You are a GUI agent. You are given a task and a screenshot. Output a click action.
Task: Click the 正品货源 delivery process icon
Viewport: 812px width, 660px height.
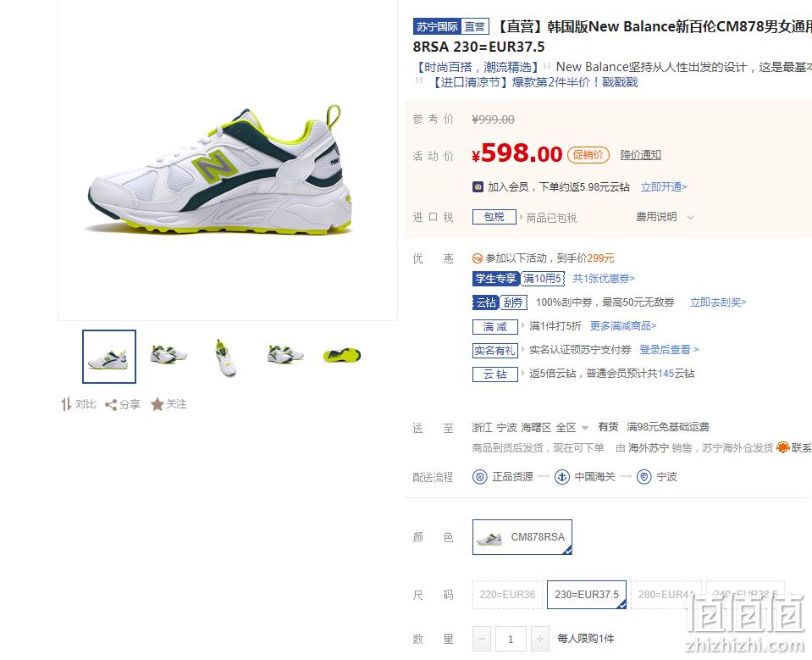(480, 477)
